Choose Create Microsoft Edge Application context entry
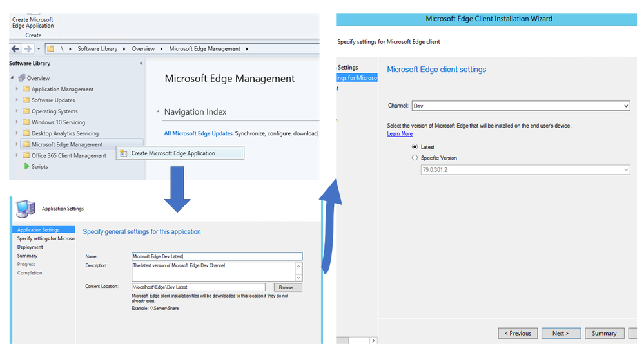This screenshot has height=362, width=644. coord(180,153)
